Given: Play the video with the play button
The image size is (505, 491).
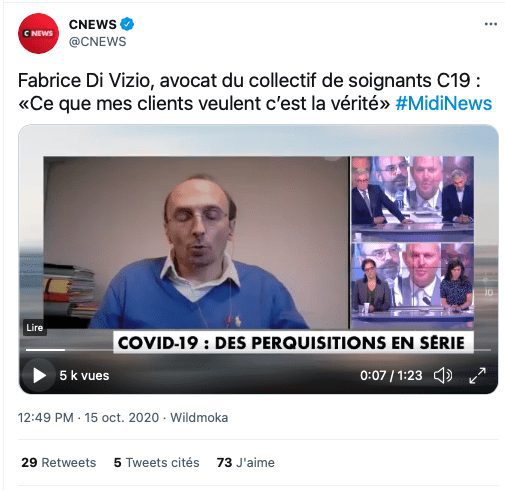Looking at the screenshot, I should pos(39,376).
